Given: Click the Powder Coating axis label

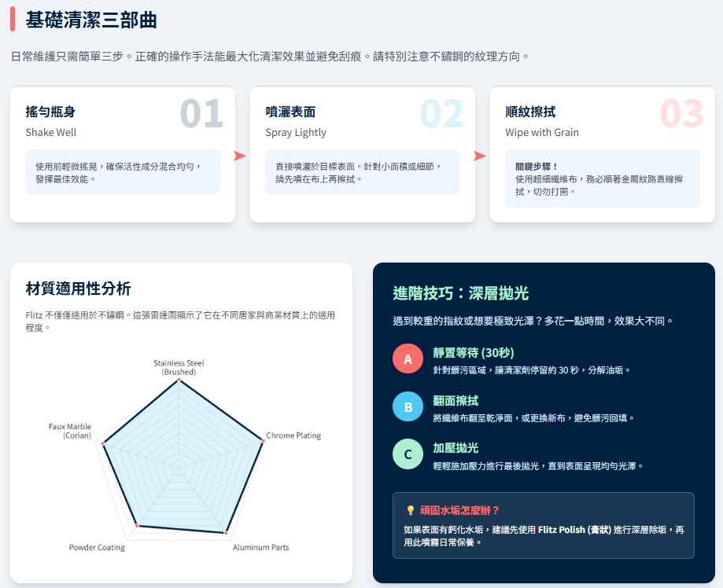Looking at the screenshot, I should pos(97,547).
